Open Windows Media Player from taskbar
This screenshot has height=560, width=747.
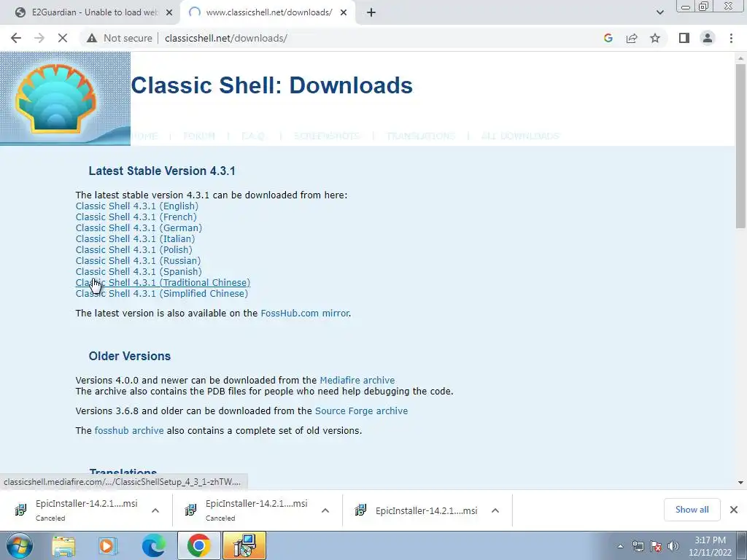coord(108,545)
